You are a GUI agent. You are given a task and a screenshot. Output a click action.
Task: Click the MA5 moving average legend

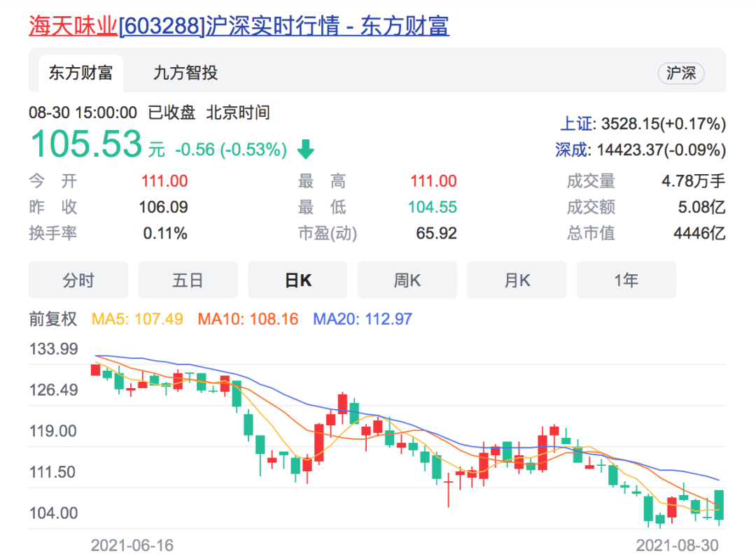[137, 319]
